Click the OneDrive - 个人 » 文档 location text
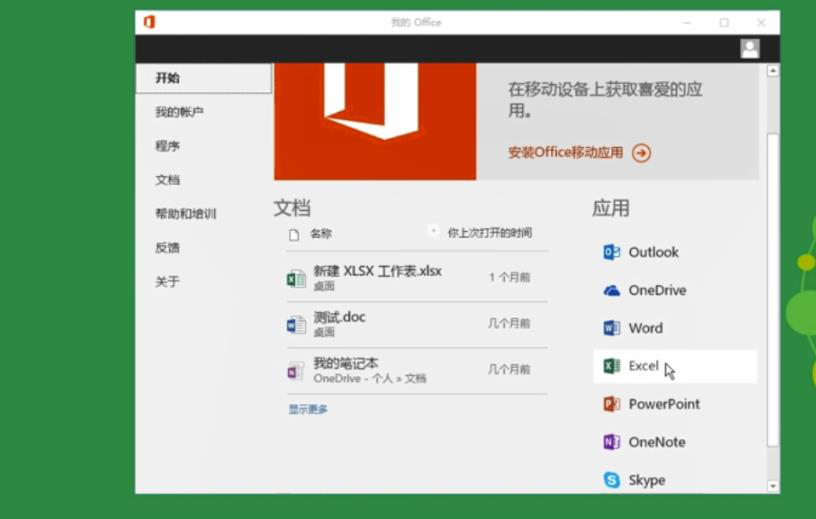This screenshot has width=816, height=519. 369,378
